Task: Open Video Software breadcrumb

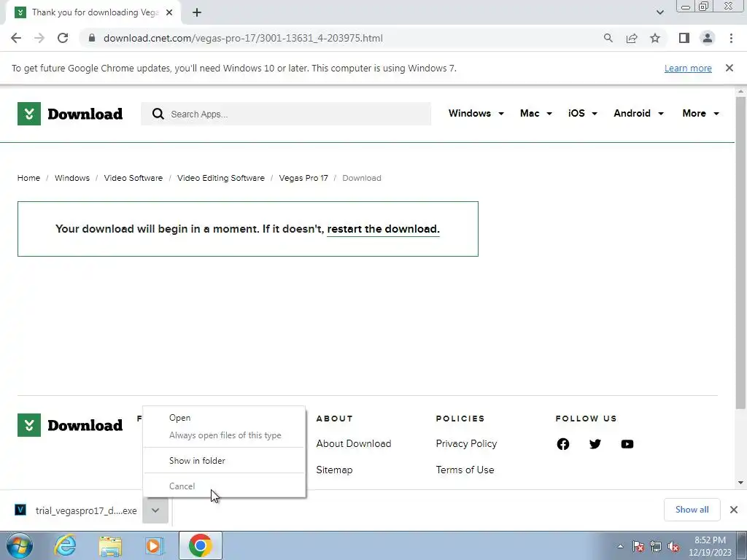Action: point(133,178)
